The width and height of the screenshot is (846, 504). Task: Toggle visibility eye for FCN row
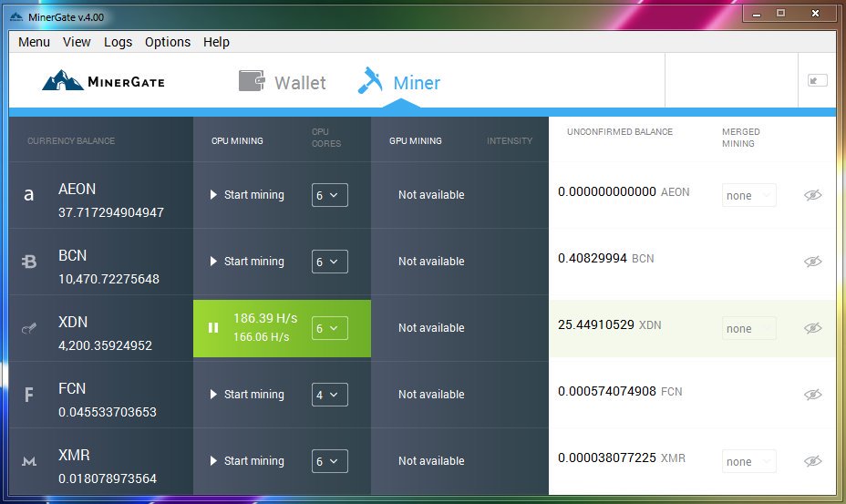point(812,395)
